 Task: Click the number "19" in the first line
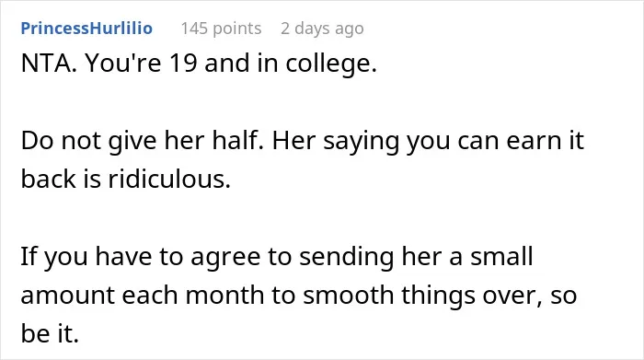click(x=183, y=64)
